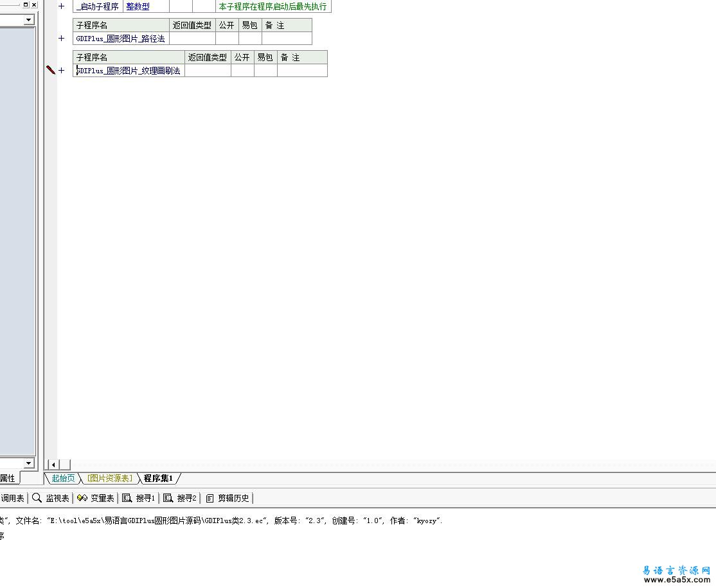This screenshot has width=716, height=588.
Task: Click 公开 cell of 纹理画刷法 subroutine
Action: [242, 70]
